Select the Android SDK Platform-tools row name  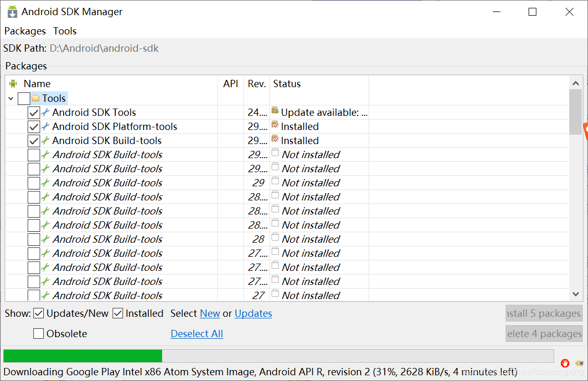(x=115, y=126)
